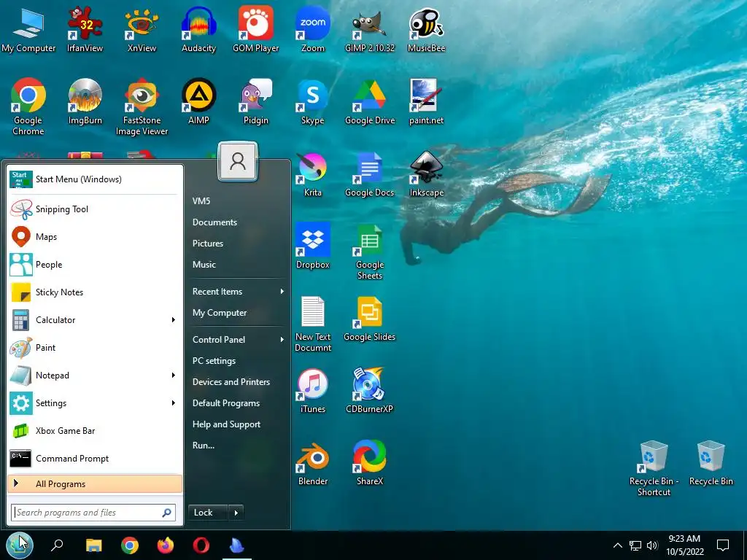747x560 pixels.
Task: Open the shutdown options arrow beside Lock
Action: point(236,513)
